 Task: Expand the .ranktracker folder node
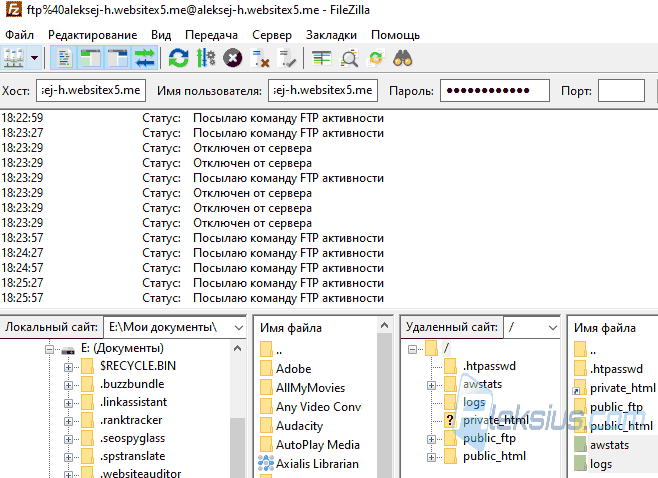(x=68, y=421)
